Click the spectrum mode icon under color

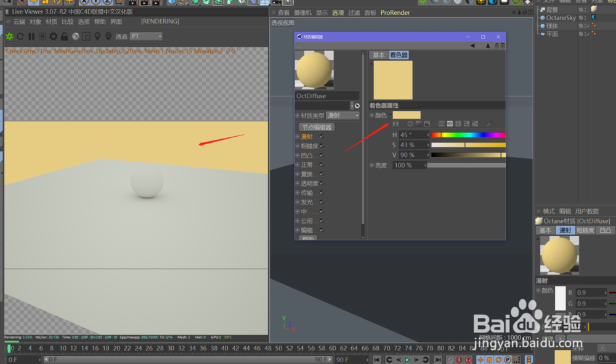point(418,124)
